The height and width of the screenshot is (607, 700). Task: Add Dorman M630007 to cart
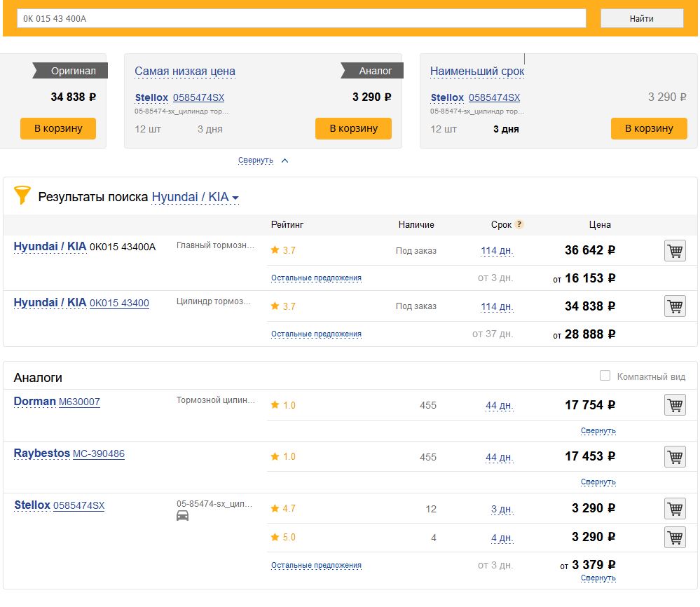(x=675, y=405)
